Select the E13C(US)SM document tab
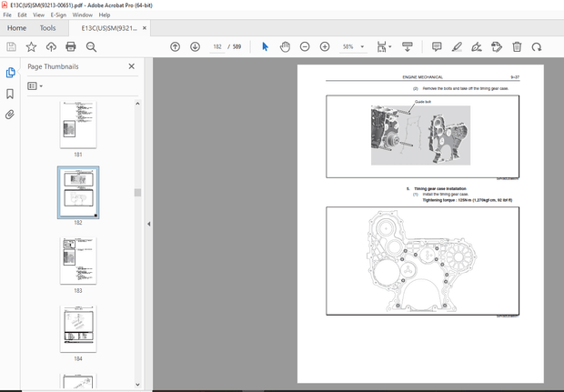This screenshot has height=392, width=564. click(x=109, y=28)
